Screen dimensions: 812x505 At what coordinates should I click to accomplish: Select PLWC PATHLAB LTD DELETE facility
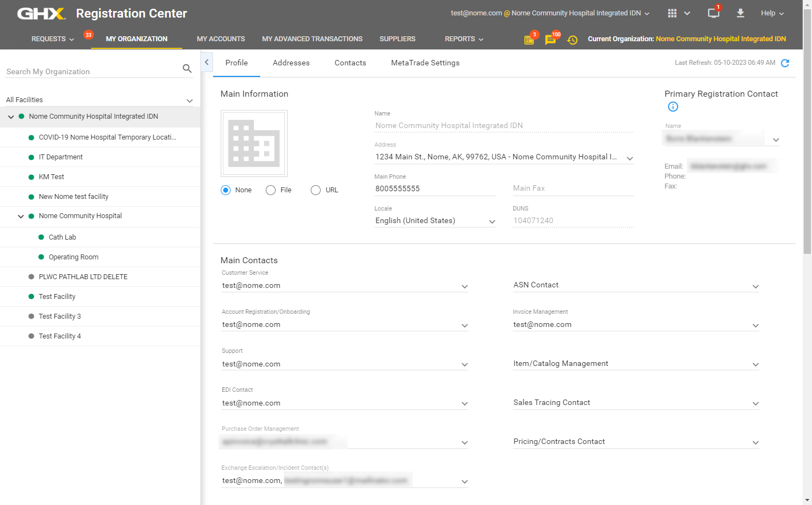100,277
